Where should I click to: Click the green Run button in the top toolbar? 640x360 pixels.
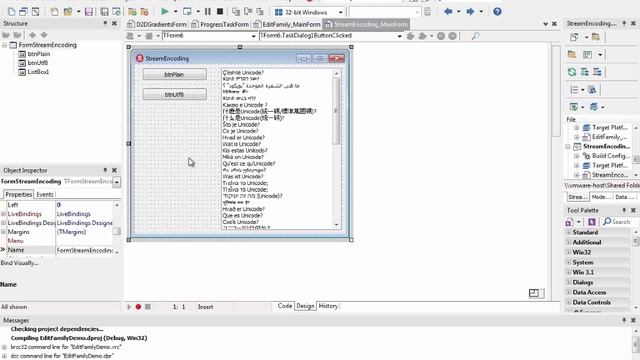(165, 12)
